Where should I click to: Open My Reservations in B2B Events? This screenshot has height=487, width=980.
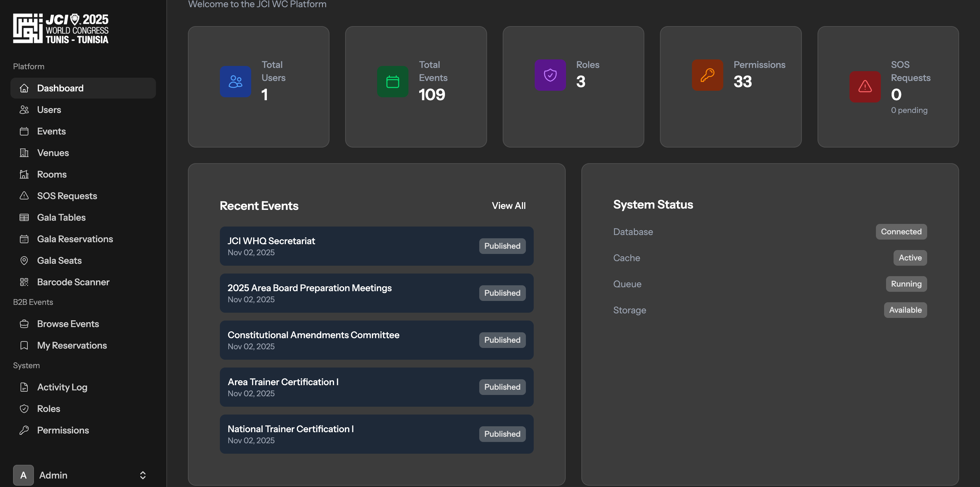[x=83, y=345]
